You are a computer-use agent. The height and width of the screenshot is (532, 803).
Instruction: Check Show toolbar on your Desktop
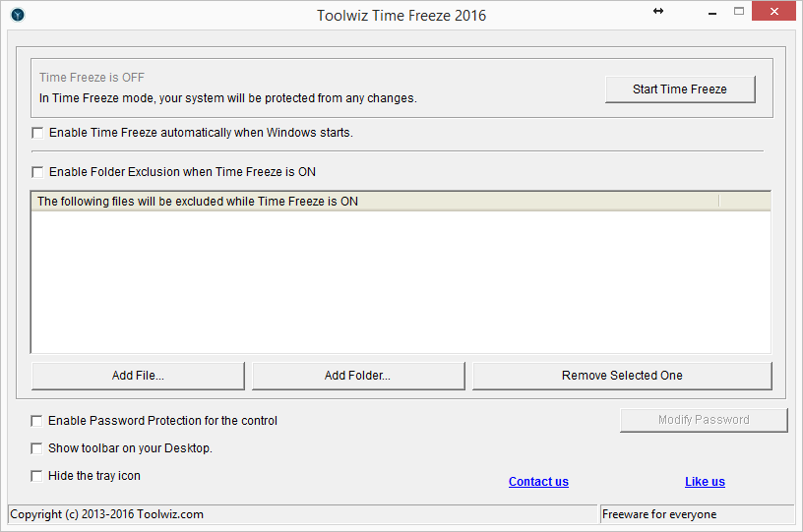[x=38, y=448]
